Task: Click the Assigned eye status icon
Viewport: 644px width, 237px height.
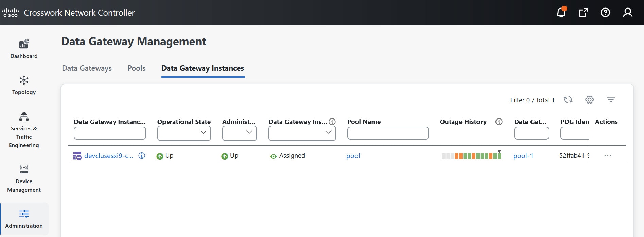Action: (x=273, y=156)
